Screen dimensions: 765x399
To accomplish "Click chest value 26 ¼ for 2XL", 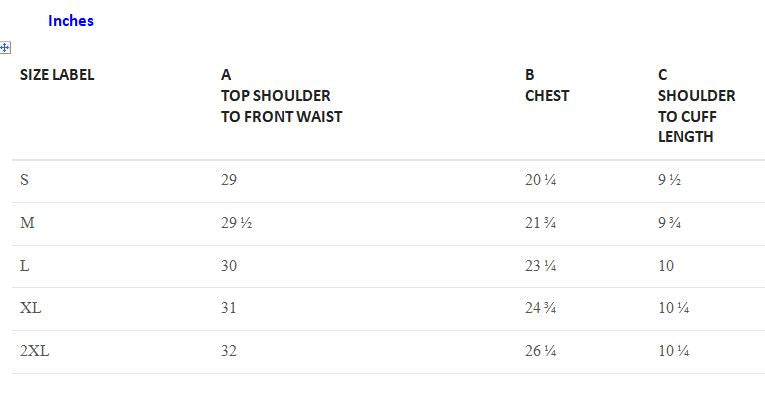I will click(x=541, y=351).
